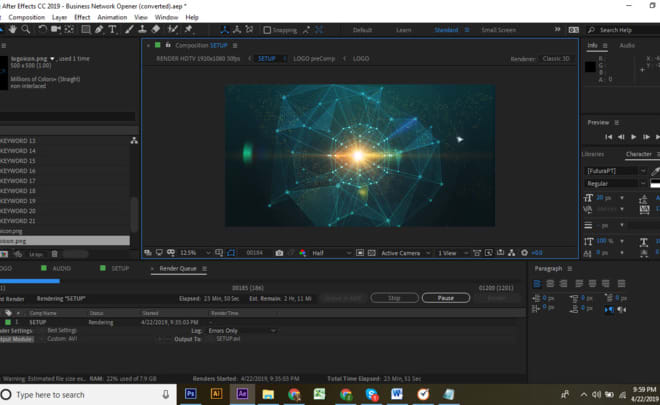Click the SETUP.avi output file link
Viewport: 660px width, 405px height.
(x=228, y=339)
